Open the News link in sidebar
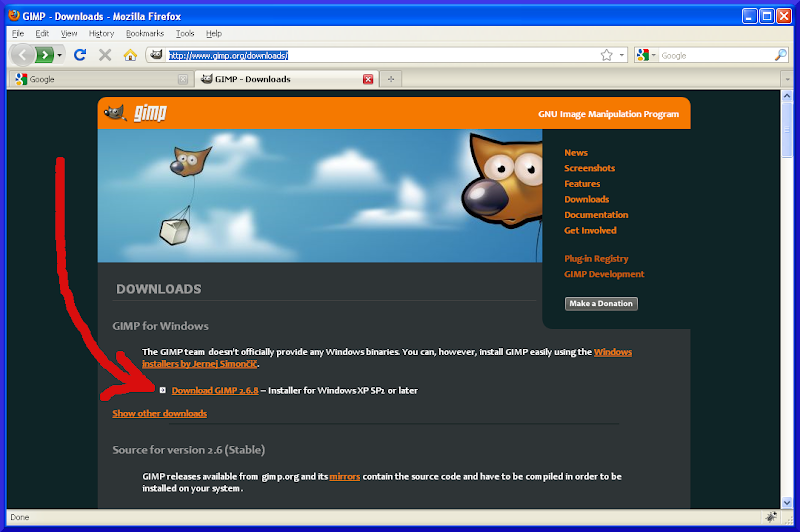 [x=576, y=153]
